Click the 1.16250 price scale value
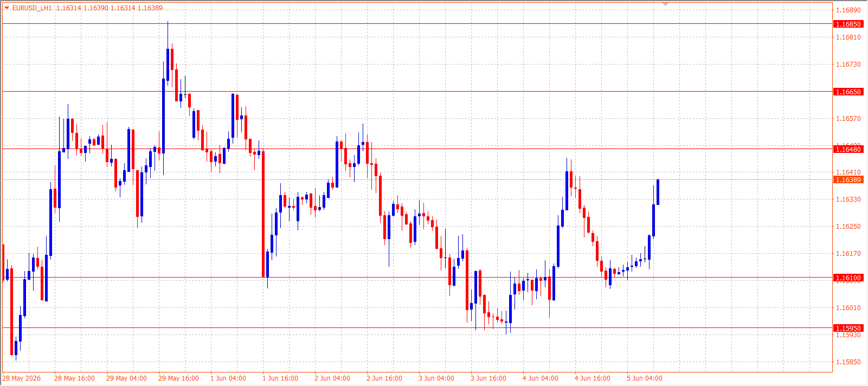Viewport: 868px width, 386px height. pos(848,227)
